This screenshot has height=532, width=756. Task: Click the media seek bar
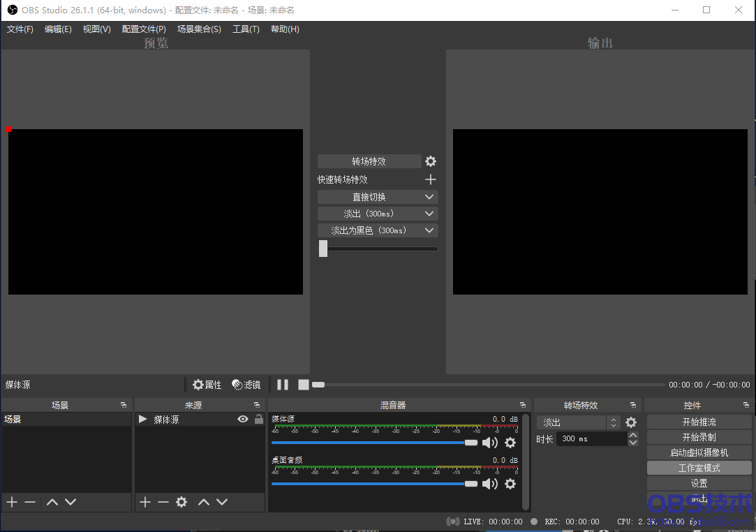click(488, 385)
